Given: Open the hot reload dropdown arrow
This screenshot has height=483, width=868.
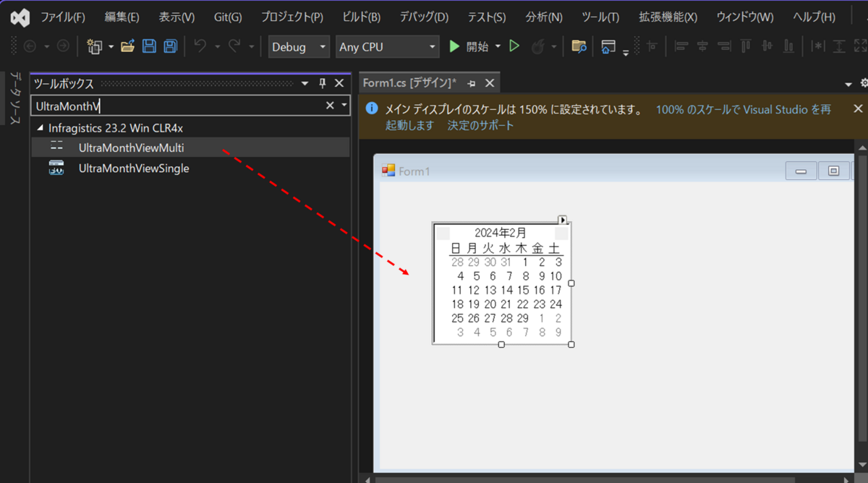Looking at the screenshot, I should click(554, 47).
